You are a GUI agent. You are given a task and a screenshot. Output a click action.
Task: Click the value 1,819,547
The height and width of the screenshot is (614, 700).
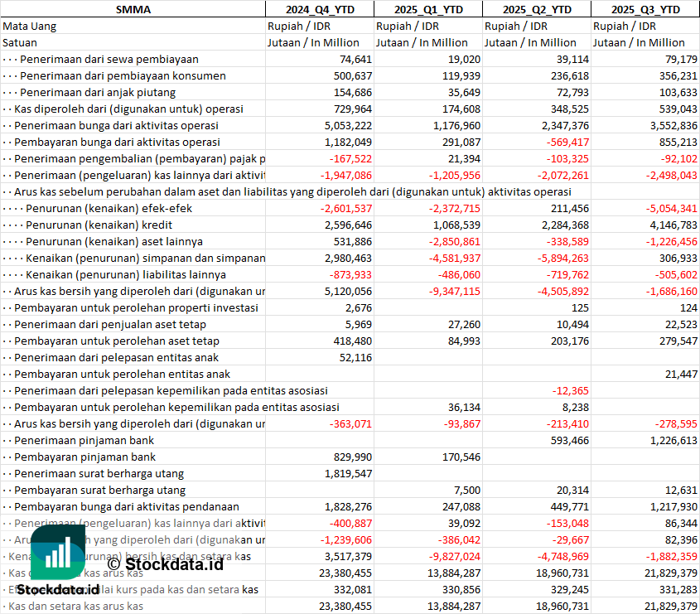point(348,473)
